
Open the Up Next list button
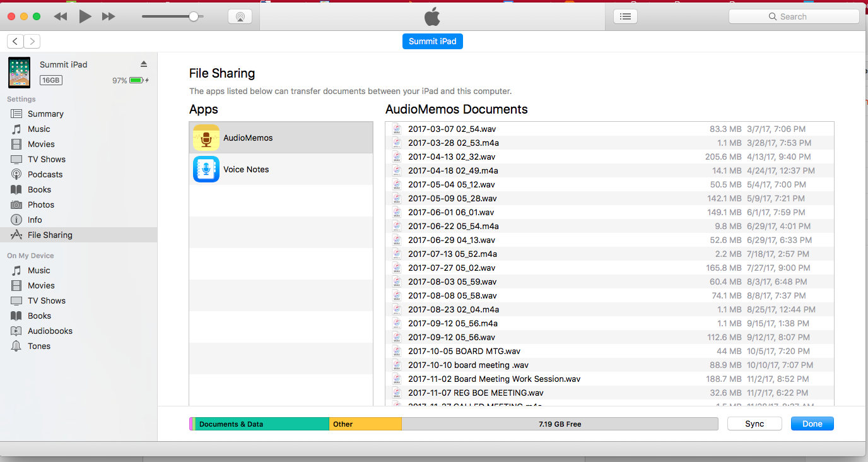[x=625, y=17]
